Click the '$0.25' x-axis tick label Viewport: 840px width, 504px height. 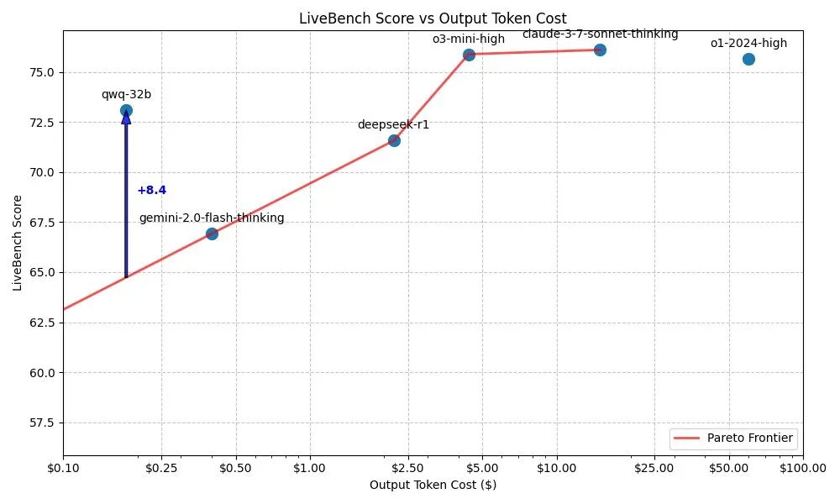pyautogui.click(x=161, y=468)
